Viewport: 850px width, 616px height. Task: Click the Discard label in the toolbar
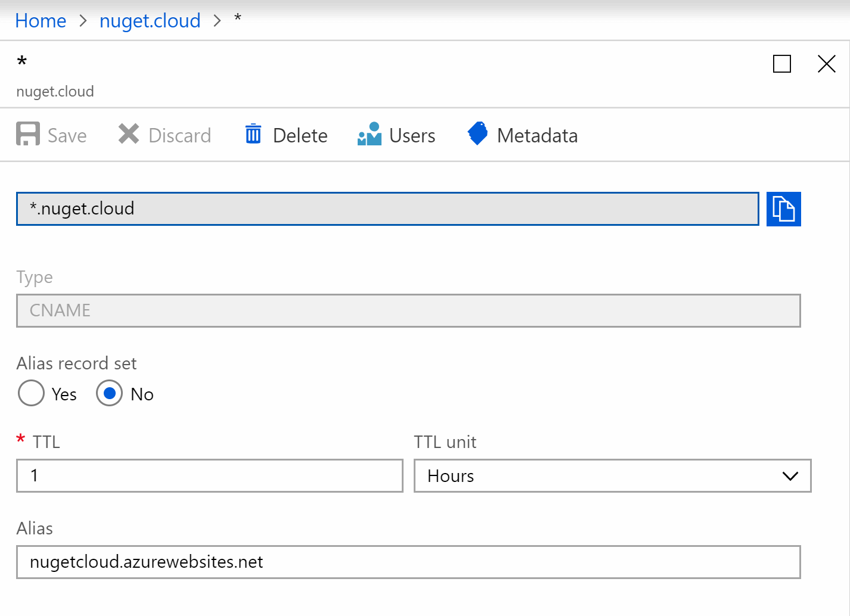[x=179, y=136]
